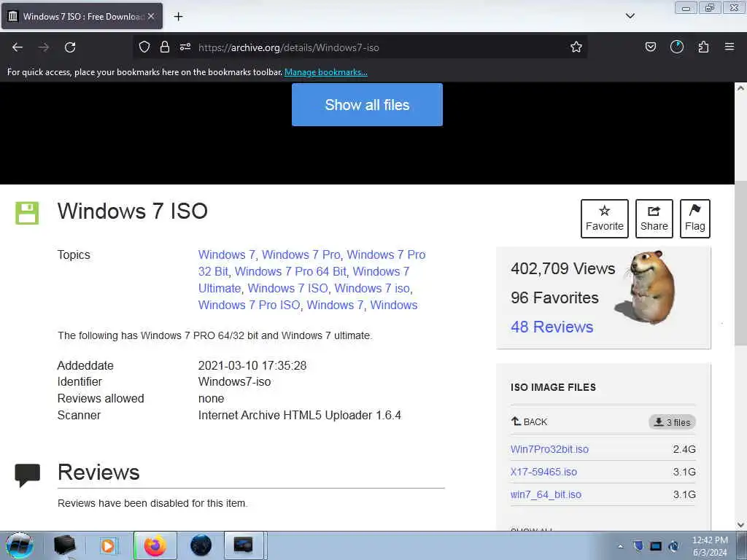The image size is (747, 560).
Task: Click the 402,709 Views text
Action: coord(563,268)
